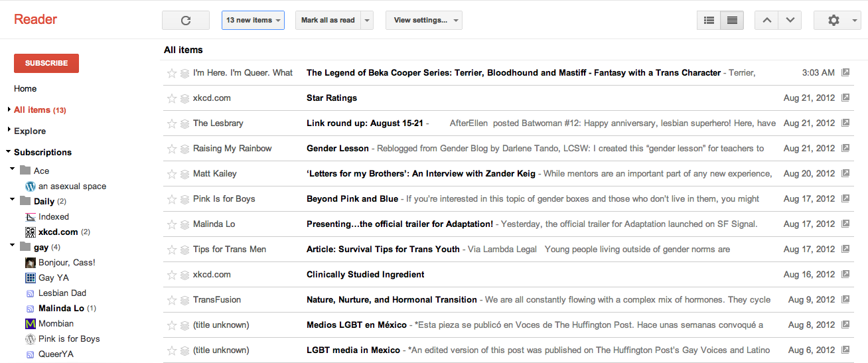The height and width of the screenshot is (363, 868).
Task: Click Mark all as read
Action: pos(328,21)
